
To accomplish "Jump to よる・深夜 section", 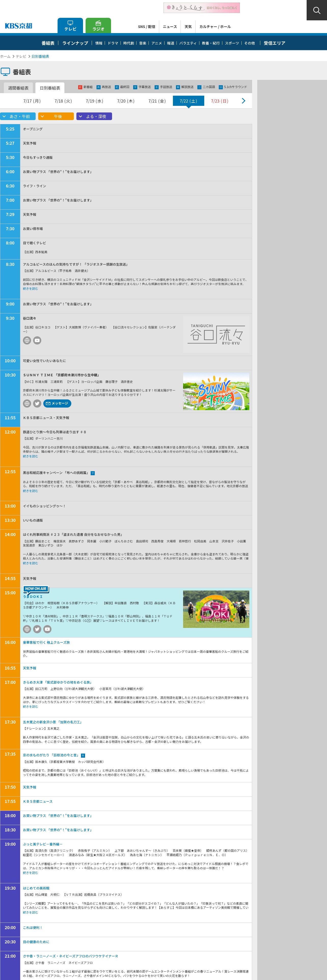I will click(94, 117).
